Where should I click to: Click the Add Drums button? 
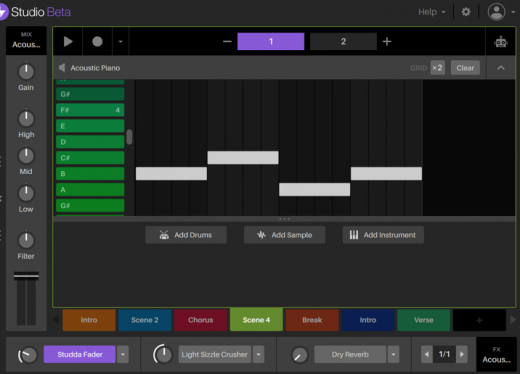[x=186, y=235]
